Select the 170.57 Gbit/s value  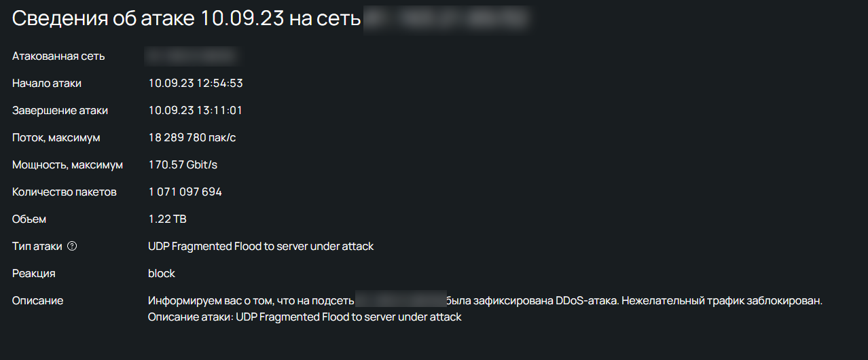[183, 165]
